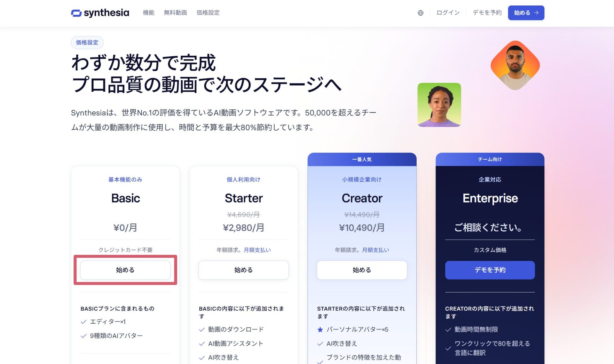Start the Starter plan with 始める
This screenshot has width=614, height=364.
coord(244,270)
